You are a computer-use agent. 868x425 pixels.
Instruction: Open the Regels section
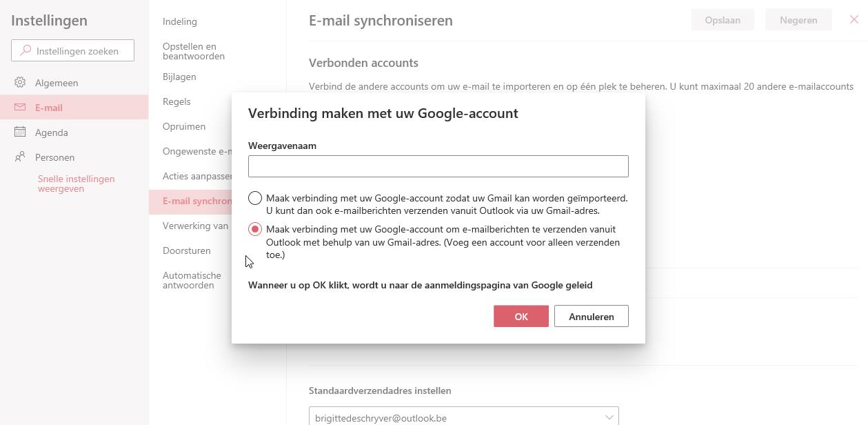point(176,101)
